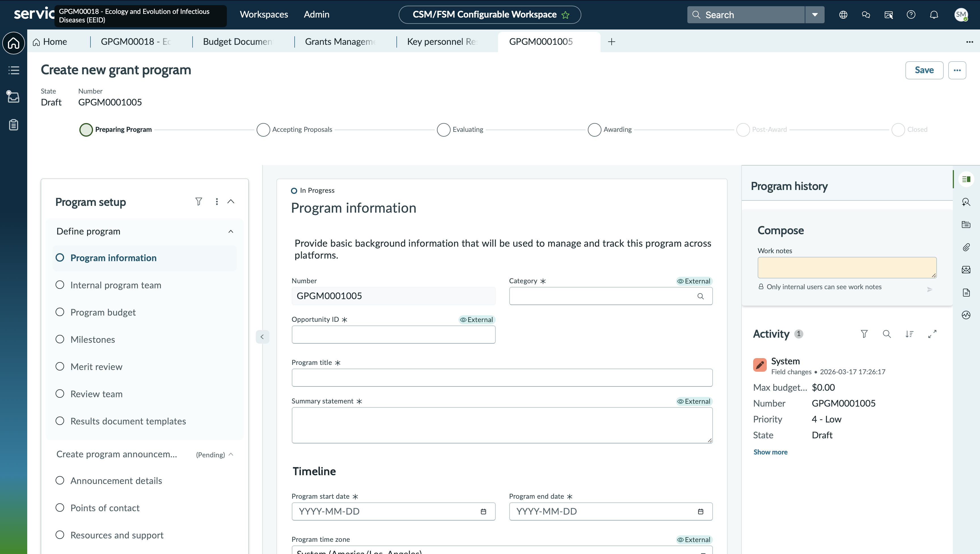The width and height of the screenshot is (980, 554).
Task: Open the tab bar overflow menu
Action: [969, 42]
